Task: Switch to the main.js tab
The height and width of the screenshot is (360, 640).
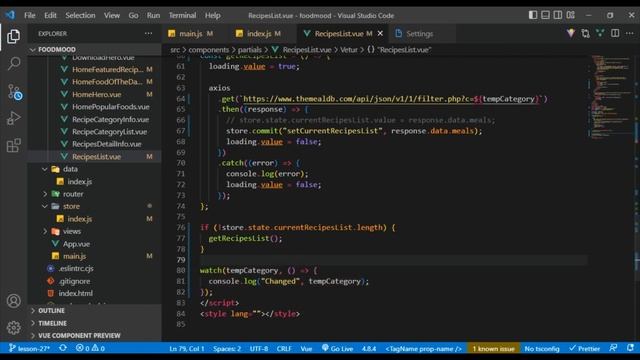Action: point(190,33)
